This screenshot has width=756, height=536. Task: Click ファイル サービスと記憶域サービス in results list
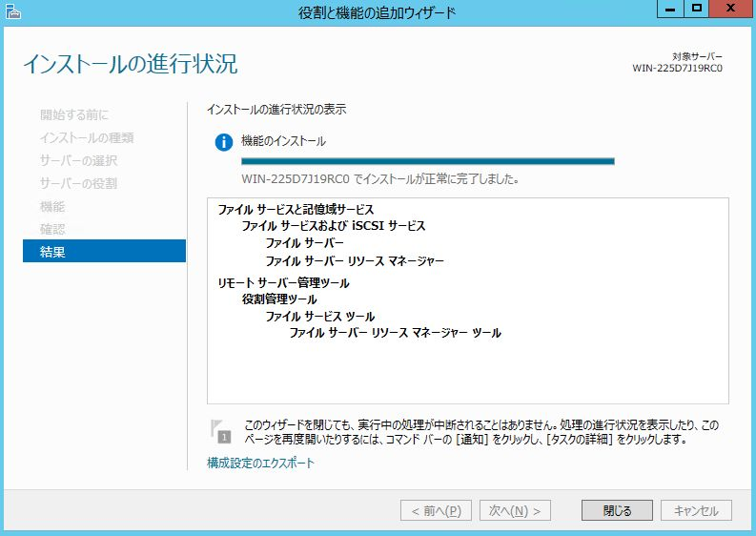tap(296, 209)
